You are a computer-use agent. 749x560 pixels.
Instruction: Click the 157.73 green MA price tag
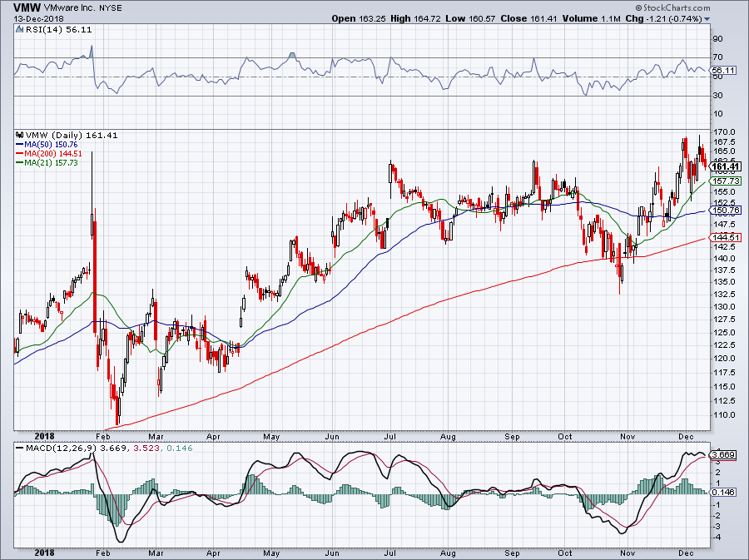(x=725, y=181)
